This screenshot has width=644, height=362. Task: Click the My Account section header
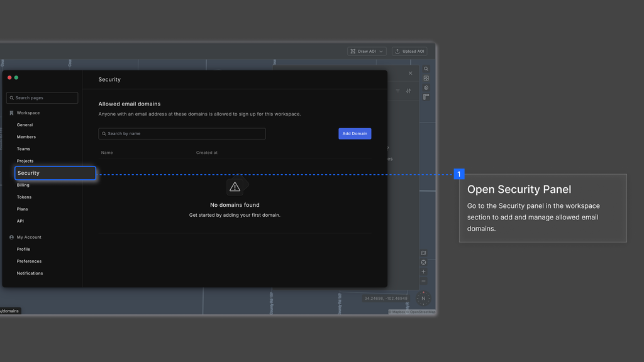(x=29, y=237)
